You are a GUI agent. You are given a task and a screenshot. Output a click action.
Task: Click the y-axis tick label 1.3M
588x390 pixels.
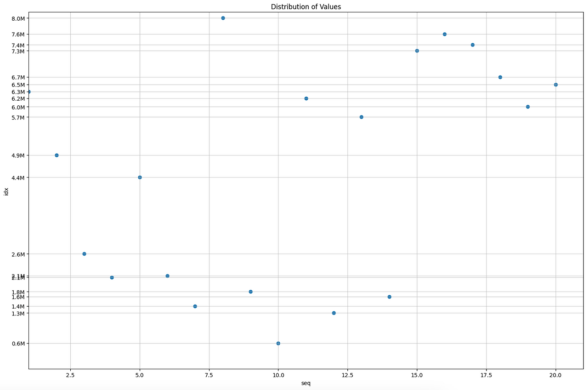(x=18, y=314)
